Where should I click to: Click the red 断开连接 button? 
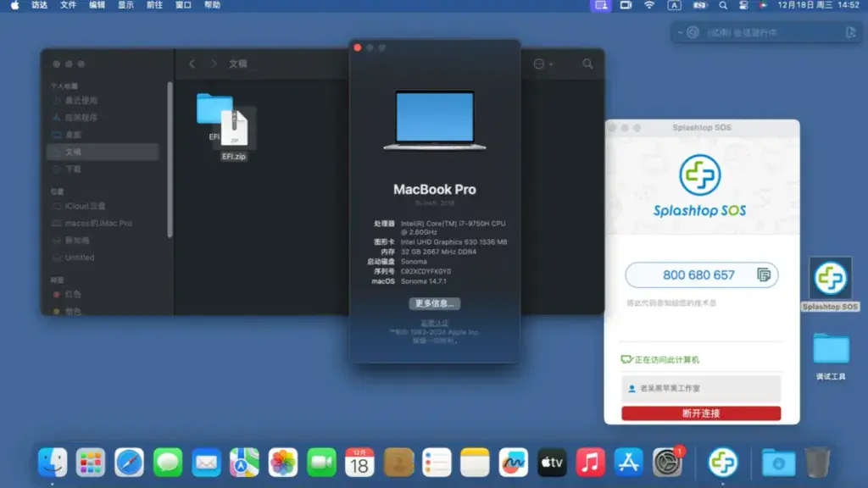[x=701, y=413]
